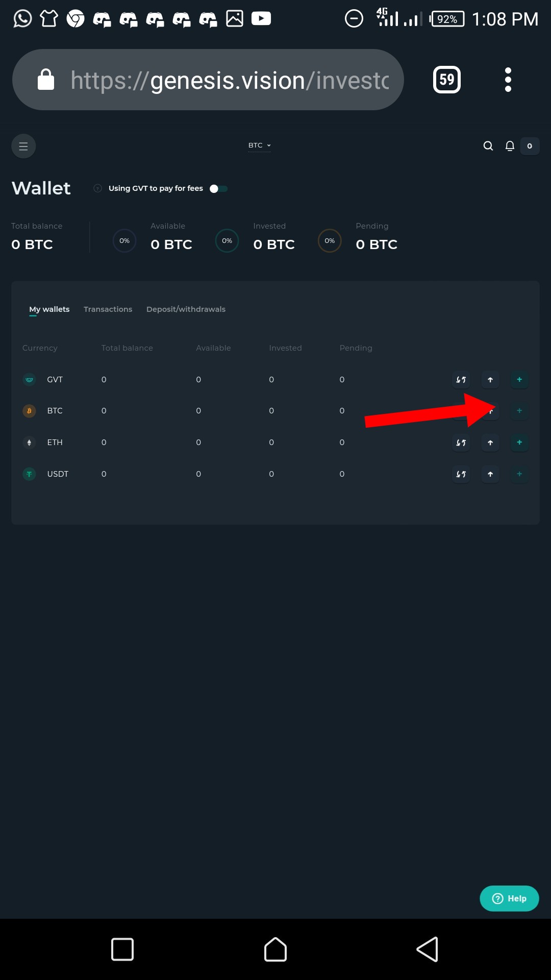Select the ETH currency label

[x=55, y=443]
